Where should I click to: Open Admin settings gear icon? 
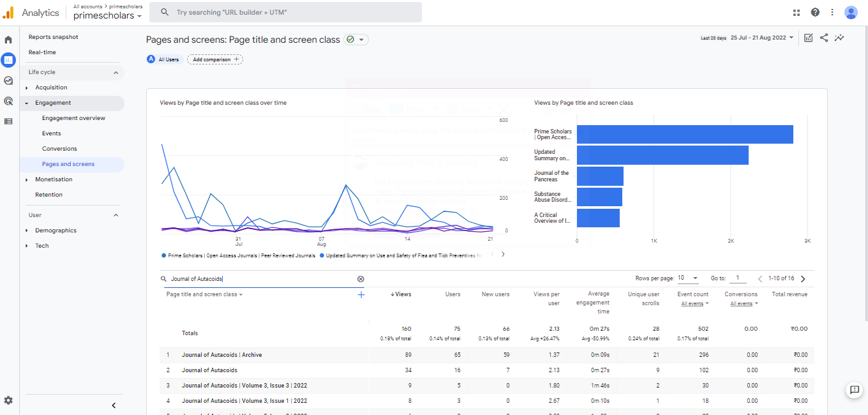point(8,400)
